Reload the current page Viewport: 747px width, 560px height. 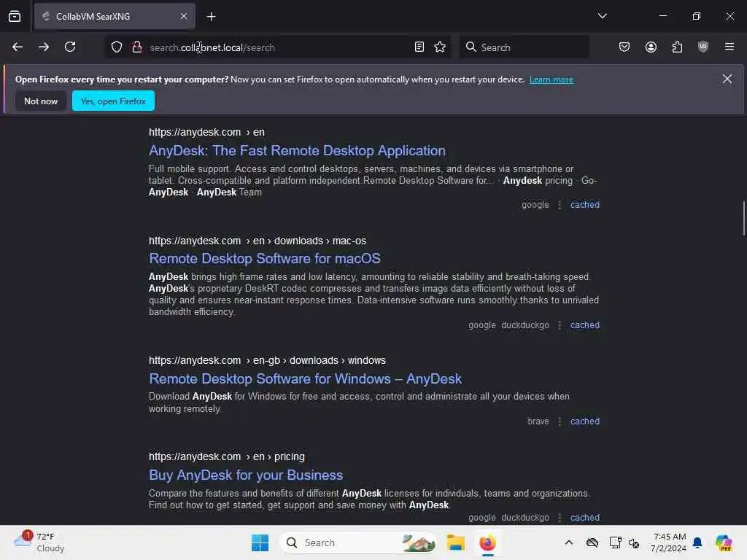point(70,47)
